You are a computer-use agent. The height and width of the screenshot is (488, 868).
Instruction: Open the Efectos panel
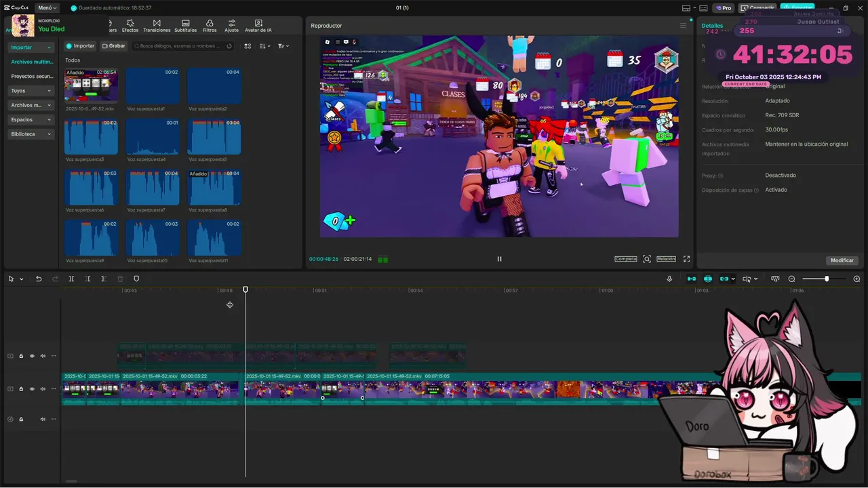click(130, 26)
